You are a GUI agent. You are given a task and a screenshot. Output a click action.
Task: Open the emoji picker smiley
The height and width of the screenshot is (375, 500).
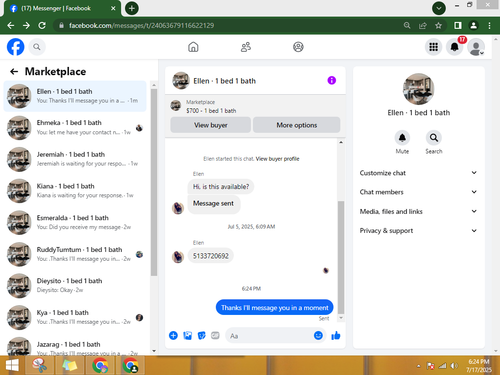tap(318, 335)
